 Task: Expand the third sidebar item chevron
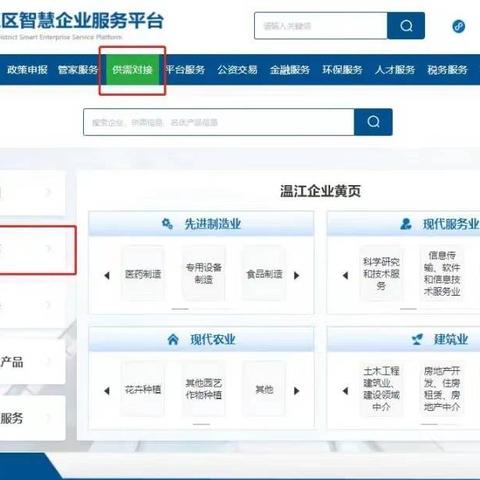[49, 305]
